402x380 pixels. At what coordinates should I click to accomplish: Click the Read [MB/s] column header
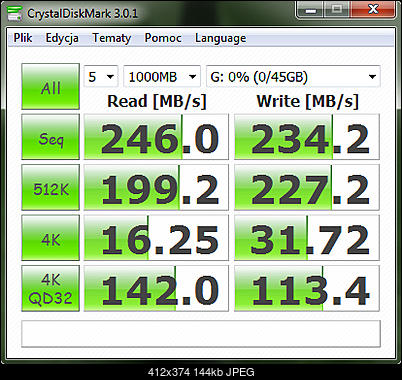[157, 101]
